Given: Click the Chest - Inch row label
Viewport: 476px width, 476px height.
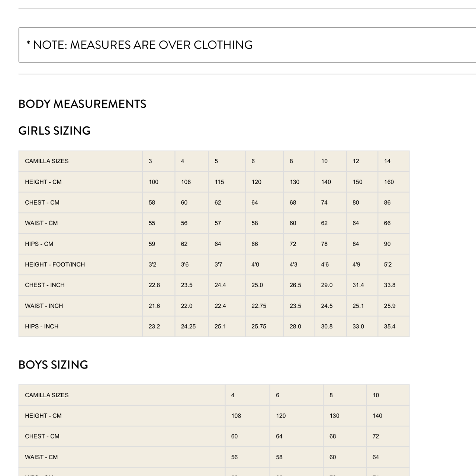Looking at the screenshot, I should coord(45,285).
